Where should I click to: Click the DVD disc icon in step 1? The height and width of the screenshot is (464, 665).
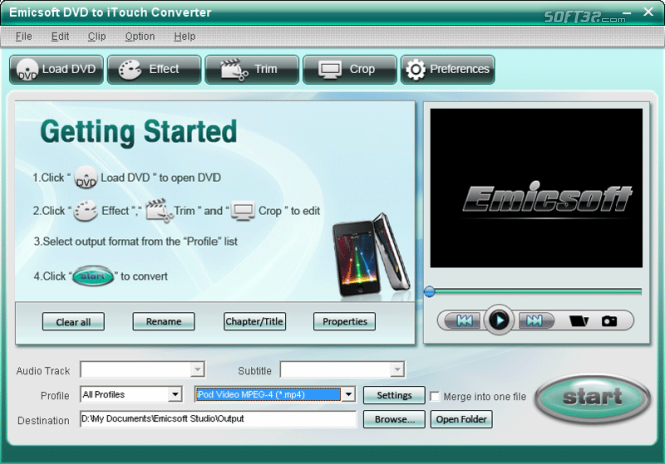(x=86, y=177)
